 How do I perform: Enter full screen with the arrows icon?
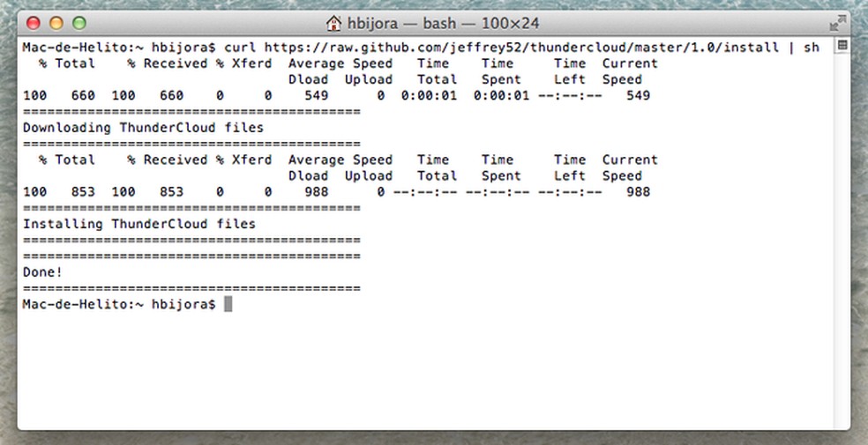(838, 23)
